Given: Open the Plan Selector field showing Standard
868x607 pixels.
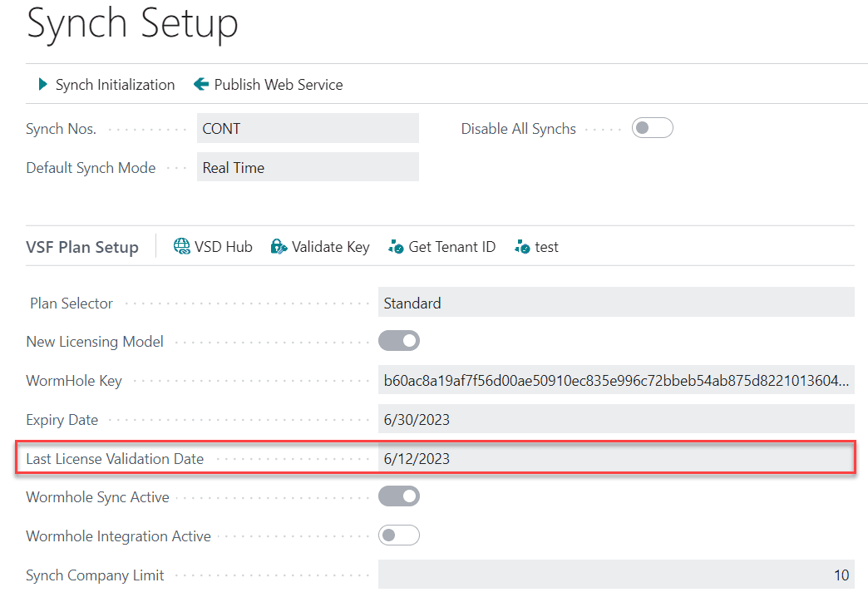Looking at the screenshot, I should click(616, 302).
